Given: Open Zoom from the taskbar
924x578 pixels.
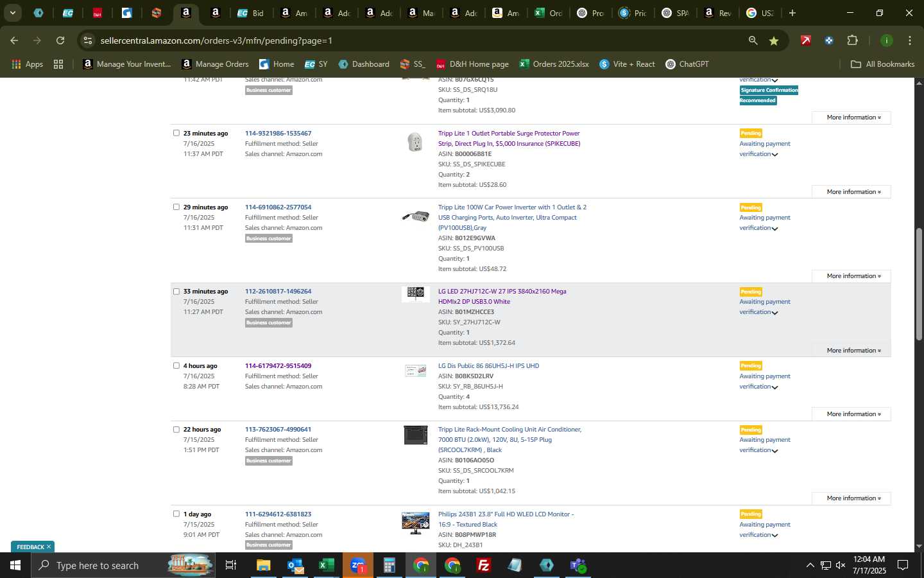Looking at the screenshot, I should coord(358,565).
